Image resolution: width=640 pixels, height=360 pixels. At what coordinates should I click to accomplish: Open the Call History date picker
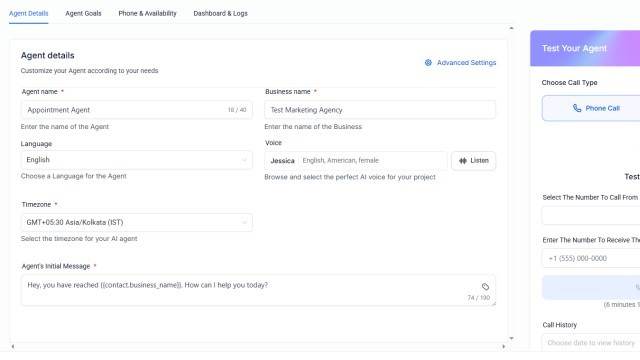coord(591,342)
